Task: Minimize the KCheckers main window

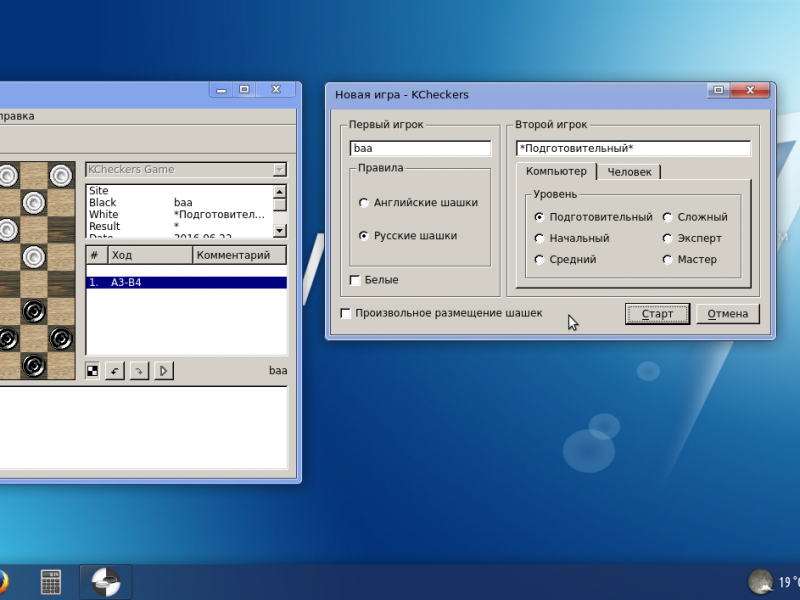Action: [x=221, y=90]
